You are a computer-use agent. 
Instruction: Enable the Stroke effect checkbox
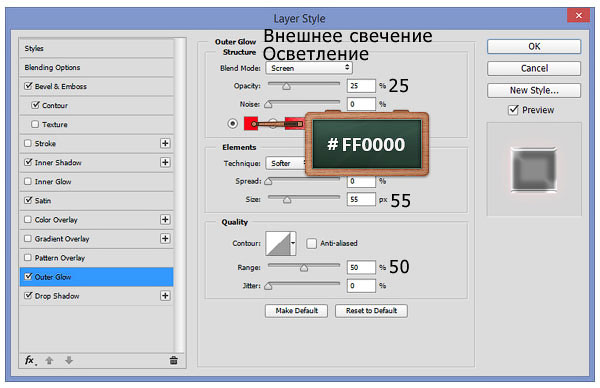click(x=28, y=143)
